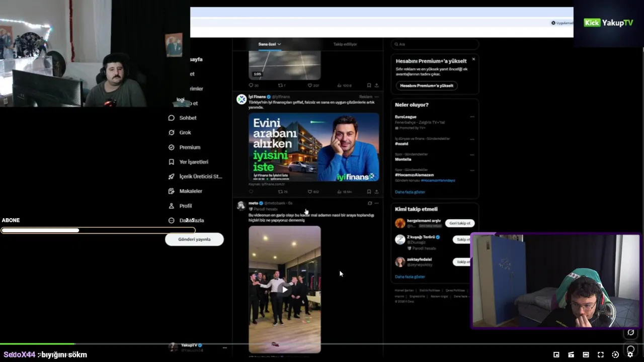
Task: Open the İçerik Üreticisi studio icon
Action: coord(171,176)
